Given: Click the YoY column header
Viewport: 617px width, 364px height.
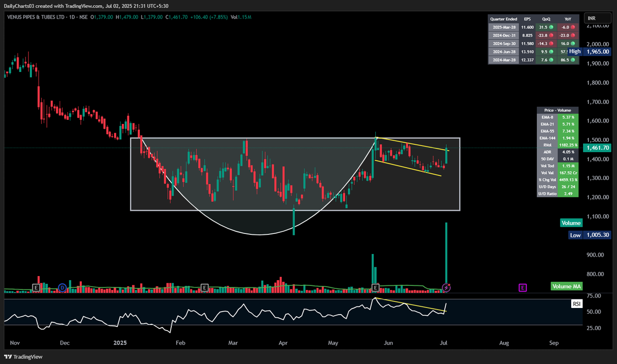Looking at the screenshot, I should (568, 19).
